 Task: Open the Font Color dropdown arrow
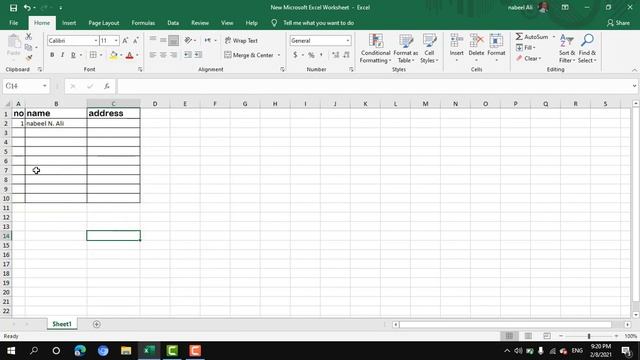point(137,55)
